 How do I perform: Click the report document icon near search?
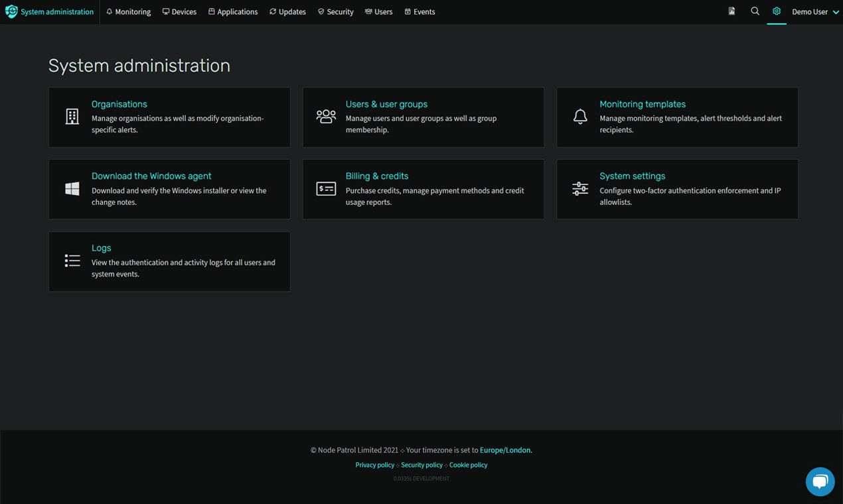[731, 11]
